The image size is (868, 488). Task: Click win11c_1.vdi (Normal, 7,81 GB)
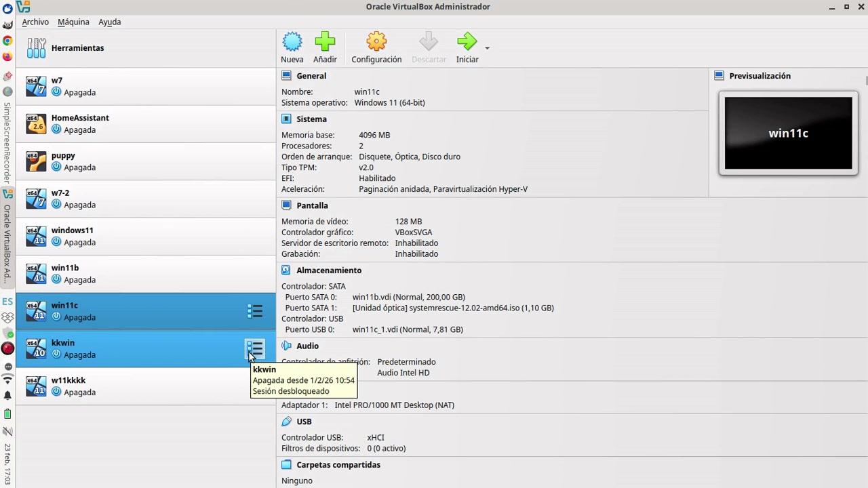(x=408, y=330)
